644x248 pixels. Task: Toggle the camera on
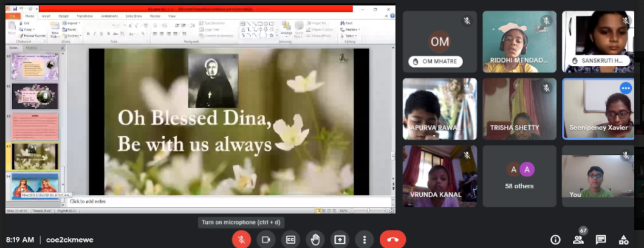[x=265, y=239]
